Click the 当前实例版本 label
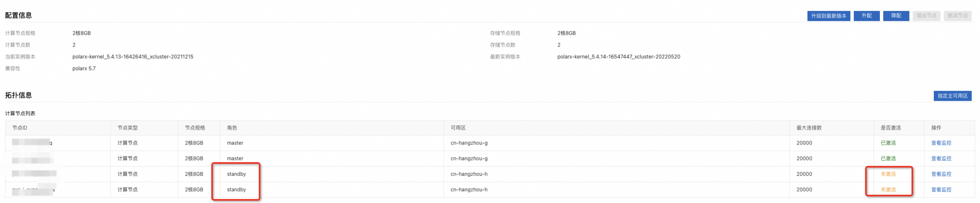Viewport: 980px width, 203px height. tap(20, 57)
